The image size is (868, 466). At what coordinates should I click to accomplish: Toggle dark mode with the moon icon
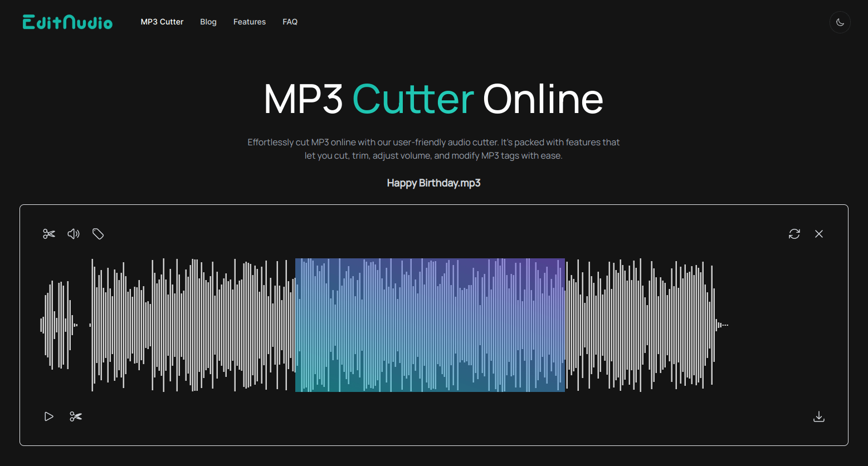[x=840, y=22]
